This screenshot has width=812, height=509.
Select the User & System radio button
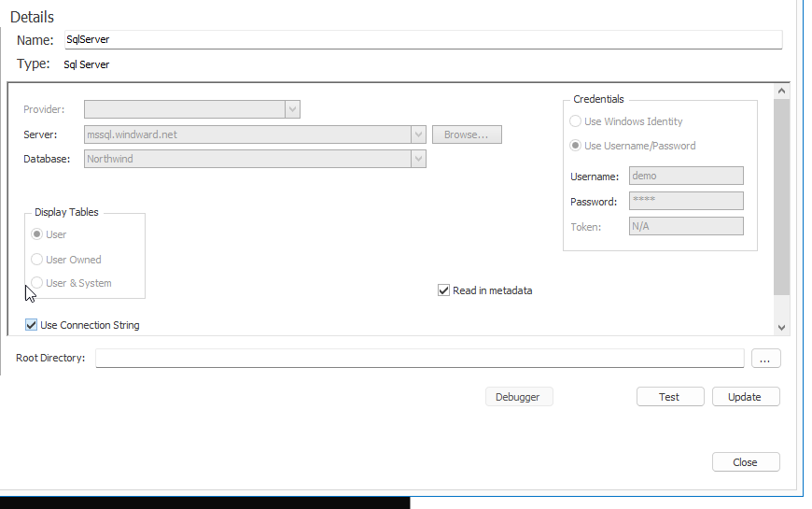pos(36,282)
